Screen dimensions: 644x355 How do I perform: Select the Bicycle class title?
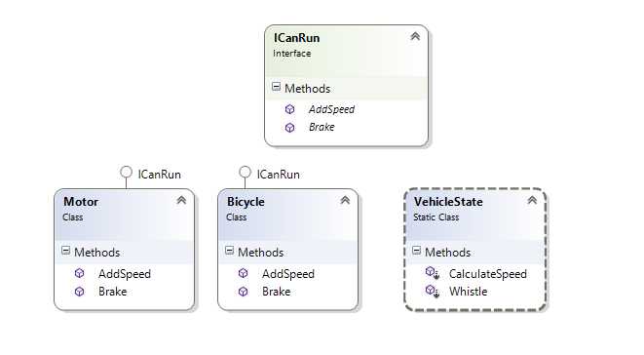246,202
